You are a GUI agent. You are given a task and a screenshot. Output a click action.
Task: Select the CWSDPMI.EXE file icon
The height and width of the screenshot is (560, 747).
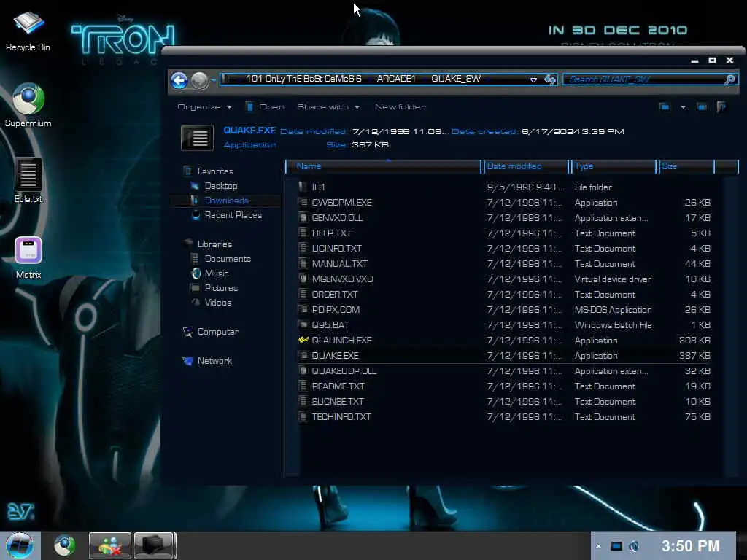(x=303, y=202)
